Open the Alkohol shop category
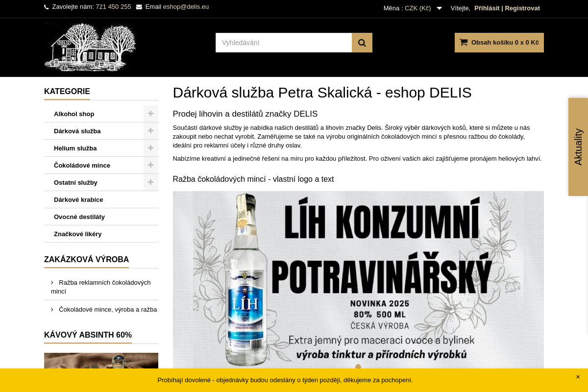 click(74, 114)
